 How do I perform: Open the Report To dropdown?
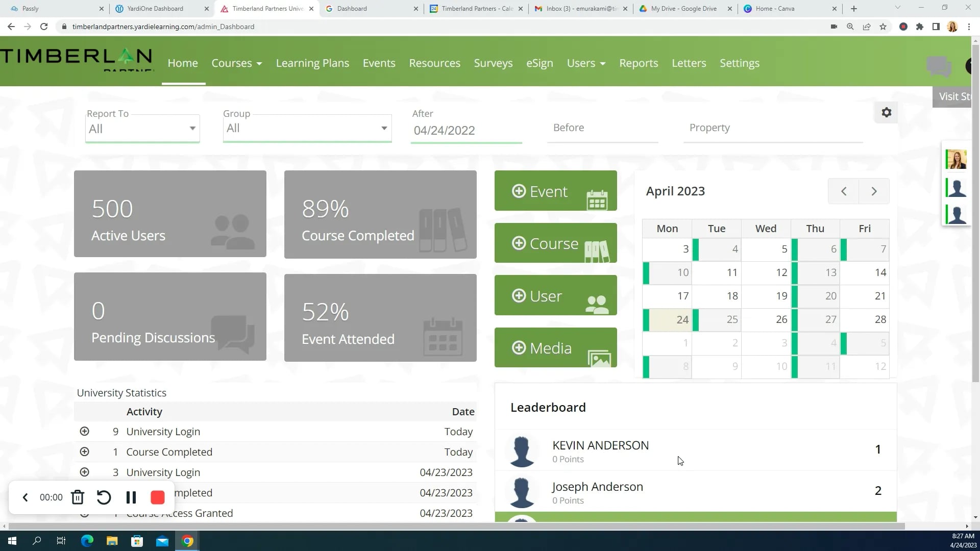[x=192, y=128]
